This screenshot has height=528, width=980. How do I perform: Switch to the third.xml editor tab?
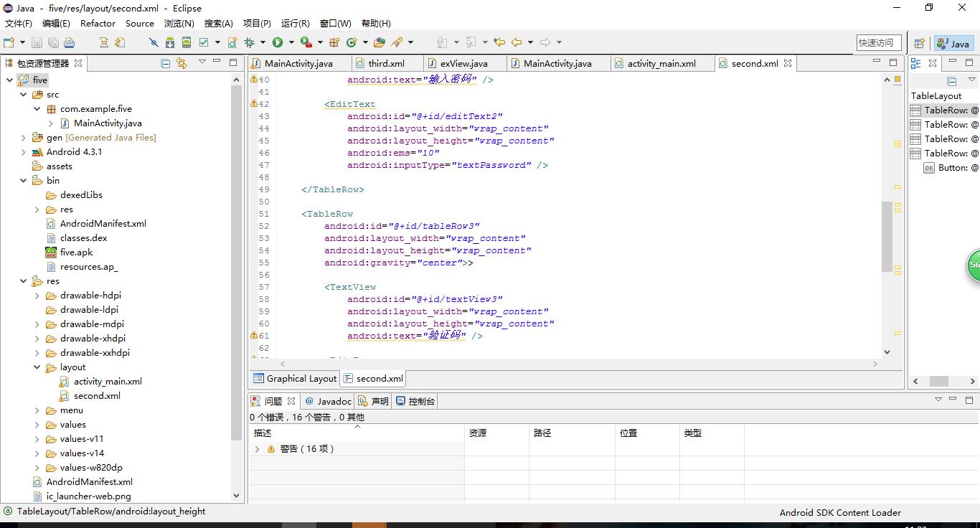tap(387, 63)
